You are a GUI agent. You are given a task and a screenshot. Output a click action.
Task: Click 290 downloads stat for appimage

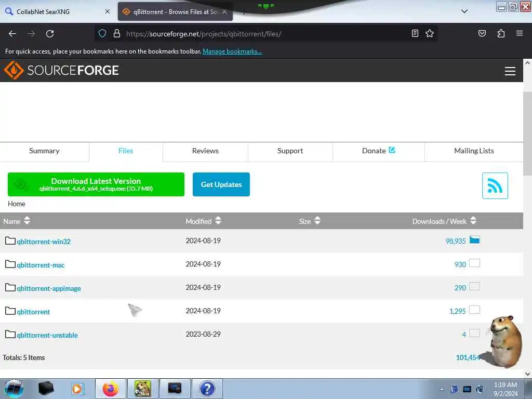[460, 288]
